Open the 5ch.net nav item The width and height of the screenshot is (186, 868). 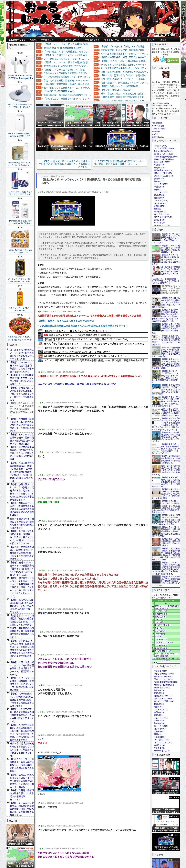point(151,40)
